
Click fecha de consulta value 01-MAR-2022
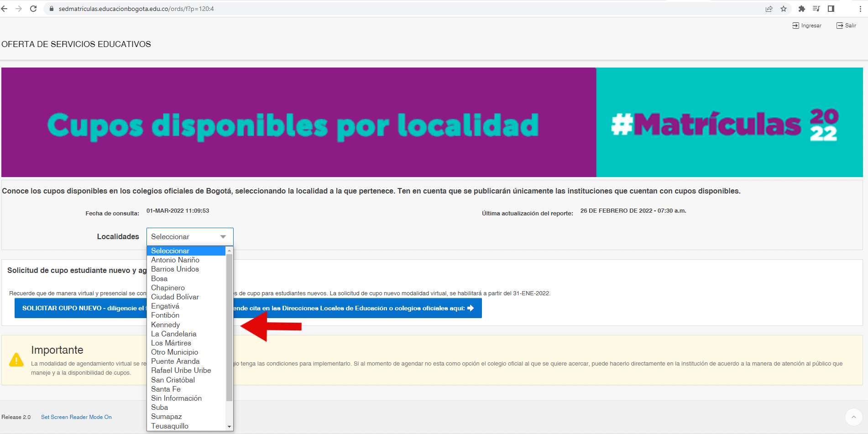click(x=178, y=211)
